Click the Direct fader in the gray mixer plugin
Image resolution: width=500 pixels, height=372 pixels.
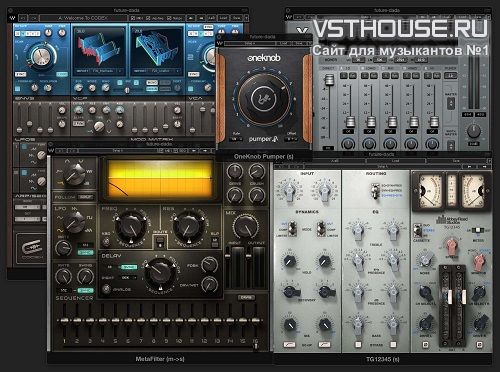pyautogui.click(x=329, y=80)
